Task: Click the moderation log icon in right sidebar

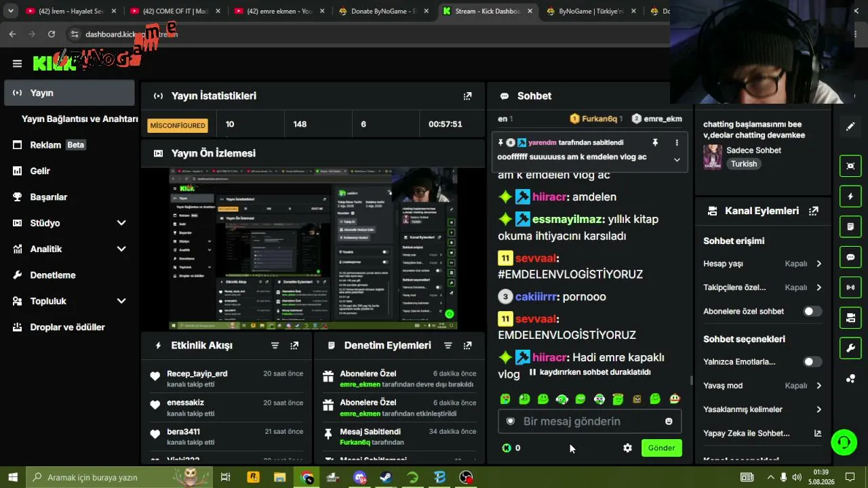Action: pyautogui.click(x=850, y=226)
